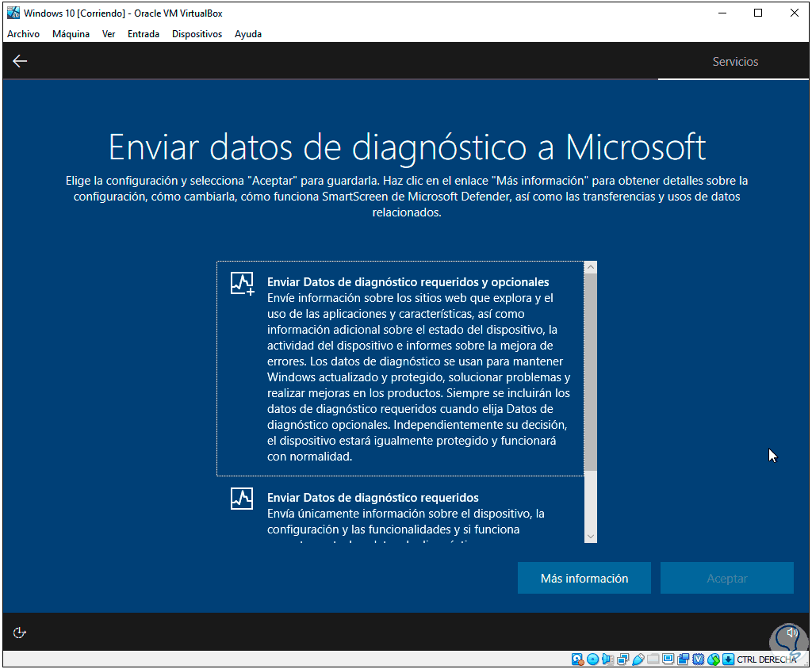Click the required diagnostic data chart icon
The width and height of the screenshot is (812, 669).
(242, 499)
